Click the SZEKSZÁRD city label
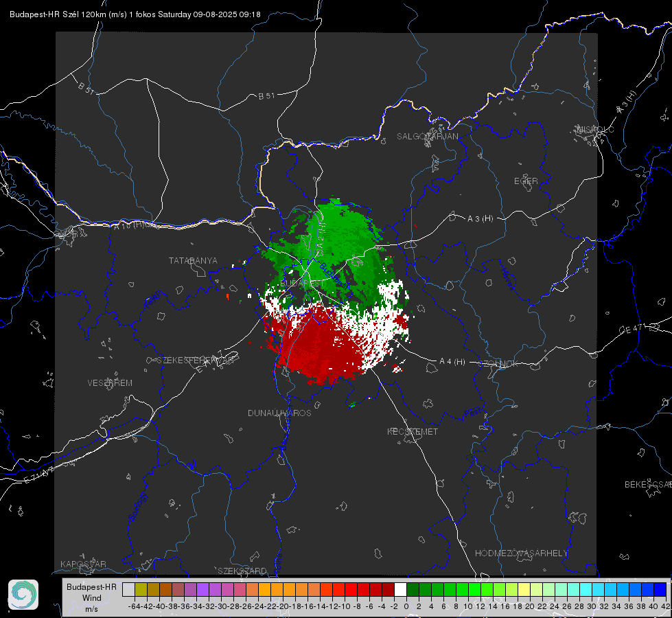 (x=242, y=571)
